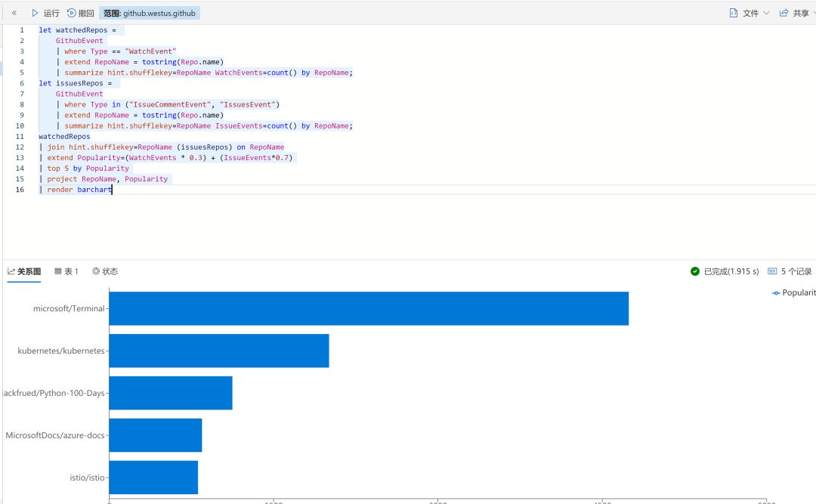Collapse the side panel with double-chevron icon

[x=14, y=13]
